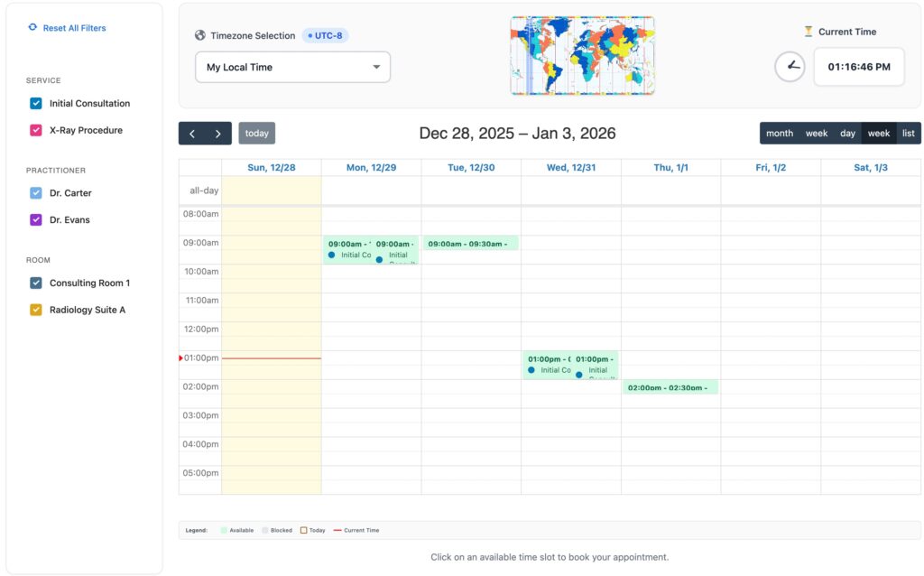Click the globe icon beside Timezone Selection

[x=200, y=36]
